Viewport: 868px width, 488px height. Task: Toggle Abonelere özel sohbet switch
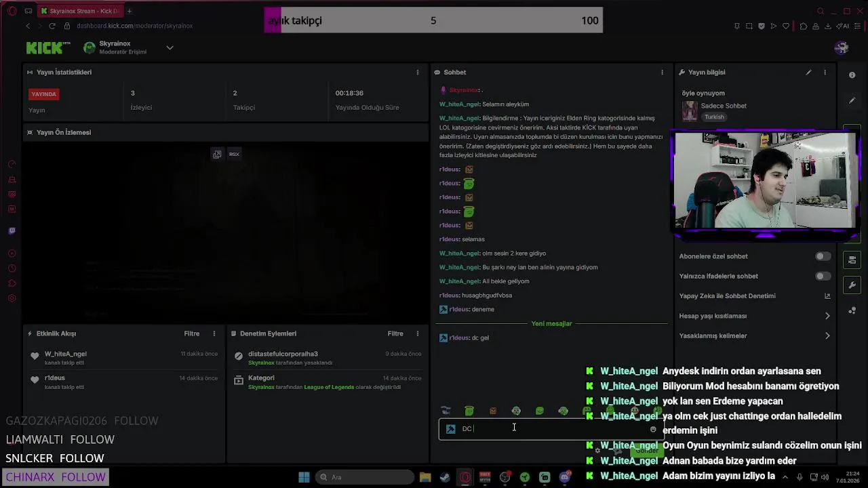click(823, 256)
